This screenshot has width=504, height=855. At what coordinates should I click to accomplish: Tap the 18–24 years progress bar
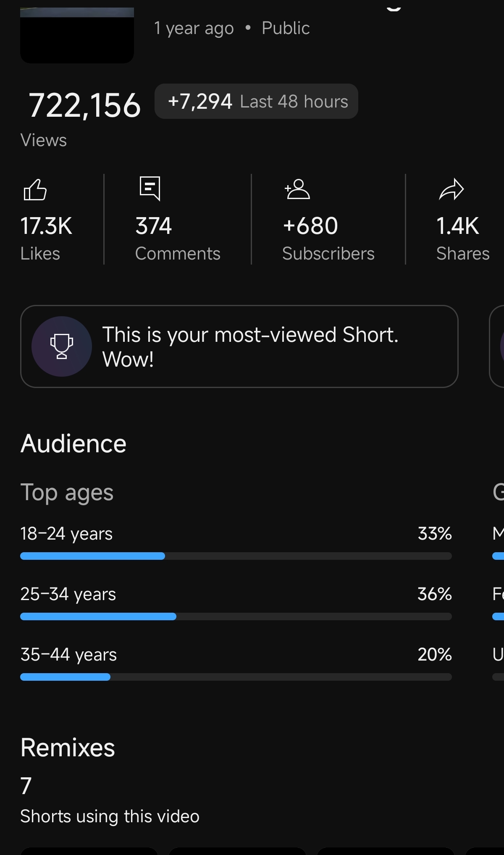click(x=236, y=556)
